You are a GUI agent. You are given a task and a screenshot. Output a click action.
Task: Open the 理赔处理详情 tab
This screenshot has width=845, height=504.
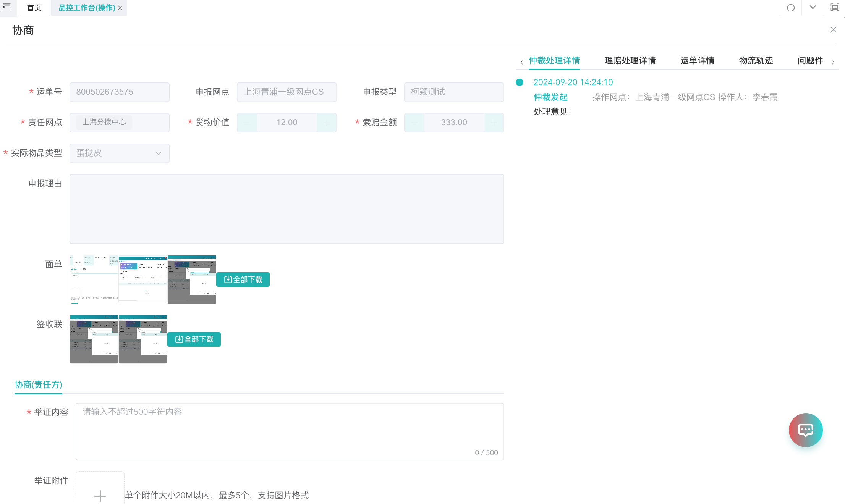tap(630, 61)
